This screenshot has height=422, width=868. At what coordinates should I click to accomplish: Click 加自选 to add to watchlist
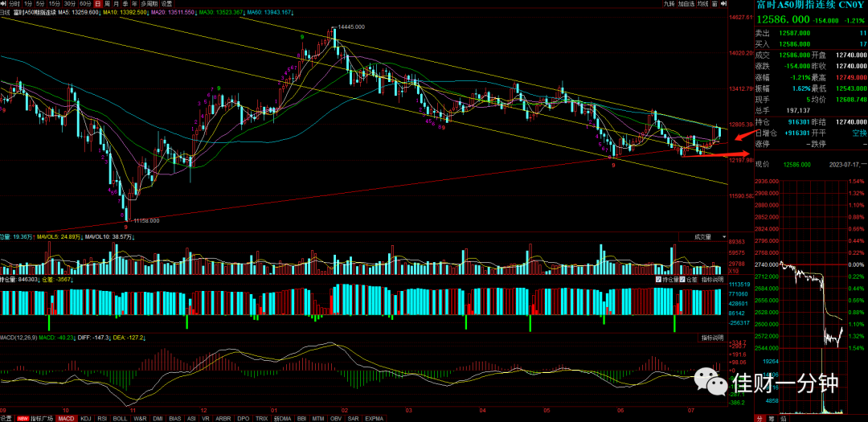(686, 3)
